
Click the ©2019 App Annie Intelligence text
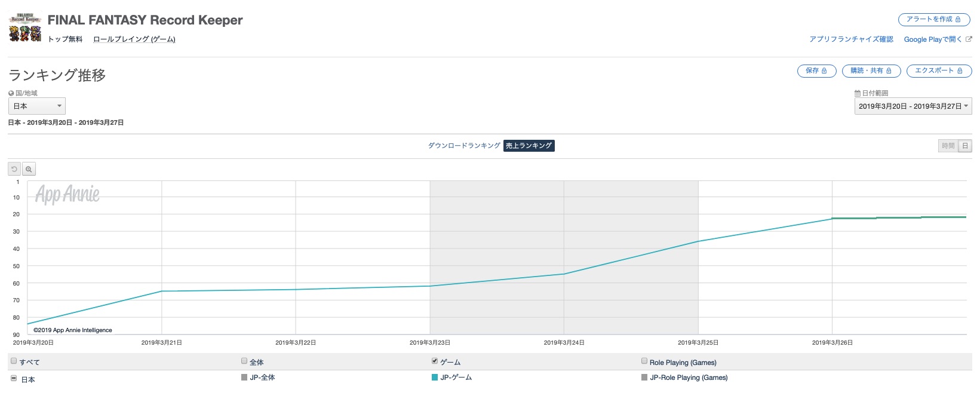pyautogui.click(x=73, y=330)
